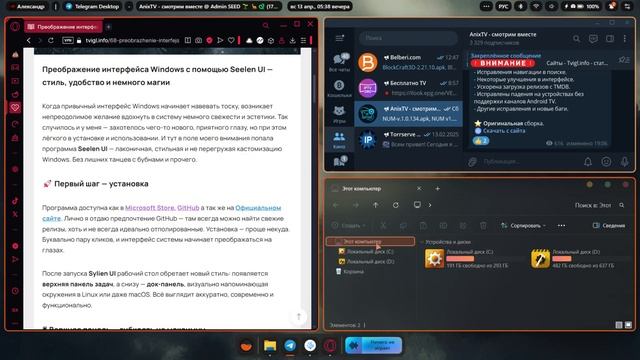
Task: Select Корзина in navigation tree
Action: pyautogui.click(x=350, y=272)
